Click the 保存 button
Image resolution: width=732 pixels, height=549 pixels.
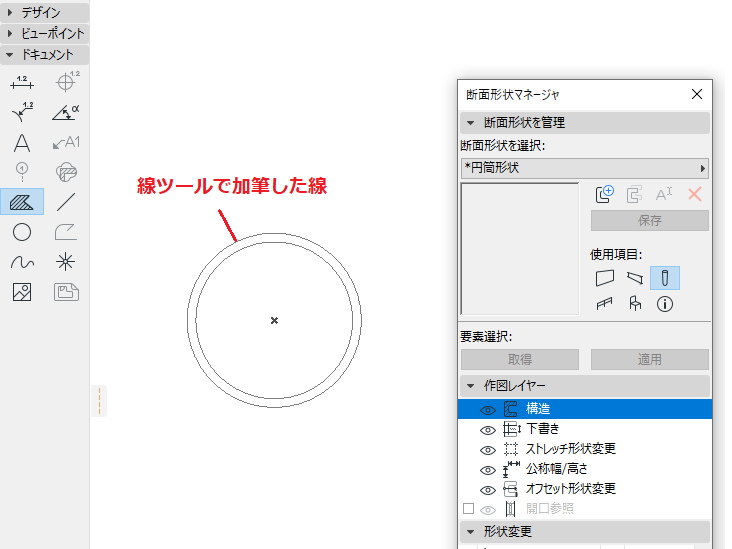point(649,220)
